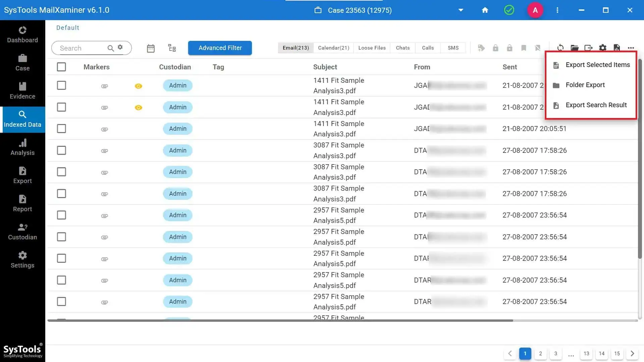The height and width of the screenshot is (362, 644).
Task: Check the checkbox for the first 3087 Fit Sample row
Action: pos(61,150)
